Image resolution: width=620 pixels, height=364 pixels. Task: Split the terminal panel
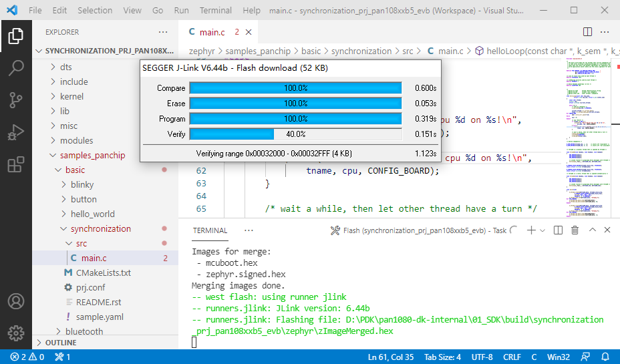coord(558,230)
